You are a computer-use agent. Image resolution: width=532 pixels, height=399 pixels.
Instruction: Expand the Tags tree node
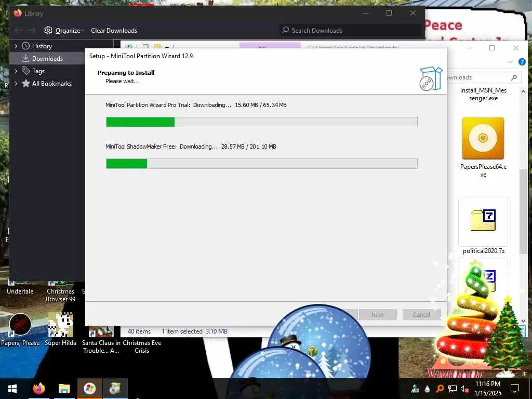(x=16, y=71)
